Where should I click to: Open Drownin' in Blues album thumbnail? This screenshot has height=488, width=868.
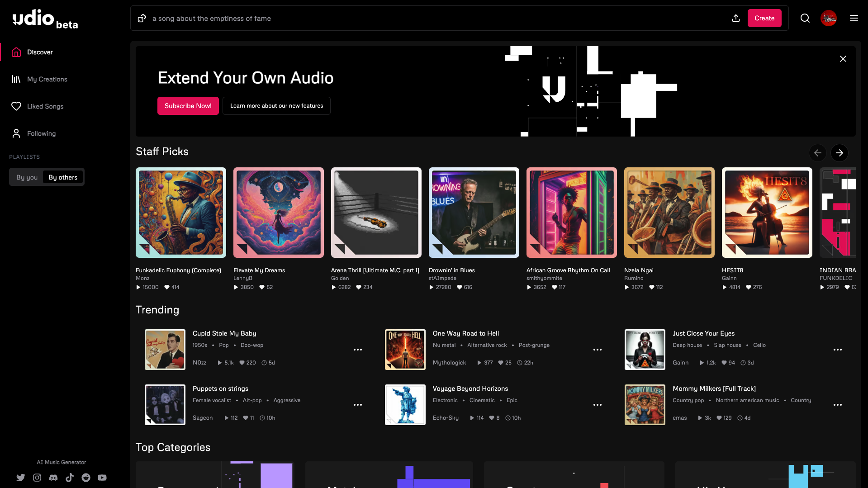tap(474, 213)
